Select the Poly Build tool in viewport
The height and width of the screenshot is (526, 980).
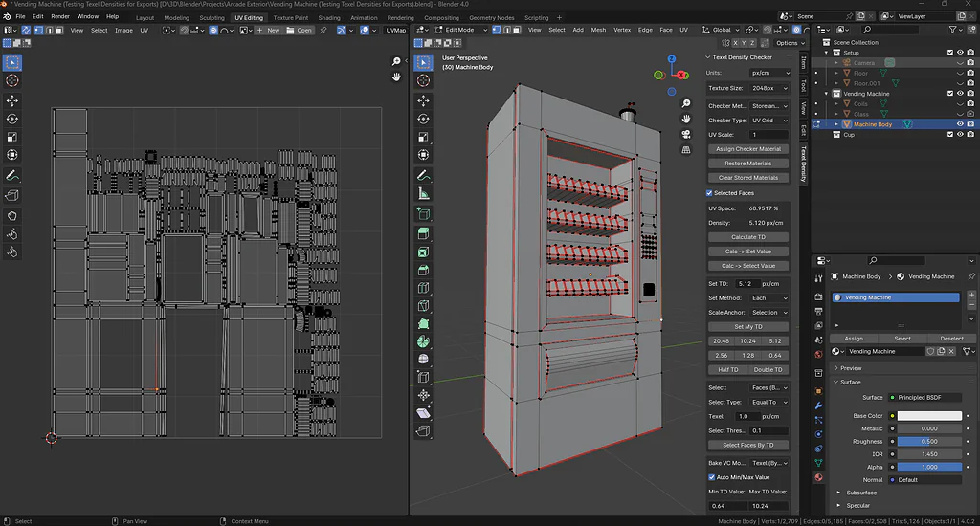click(x=423, y=324)
